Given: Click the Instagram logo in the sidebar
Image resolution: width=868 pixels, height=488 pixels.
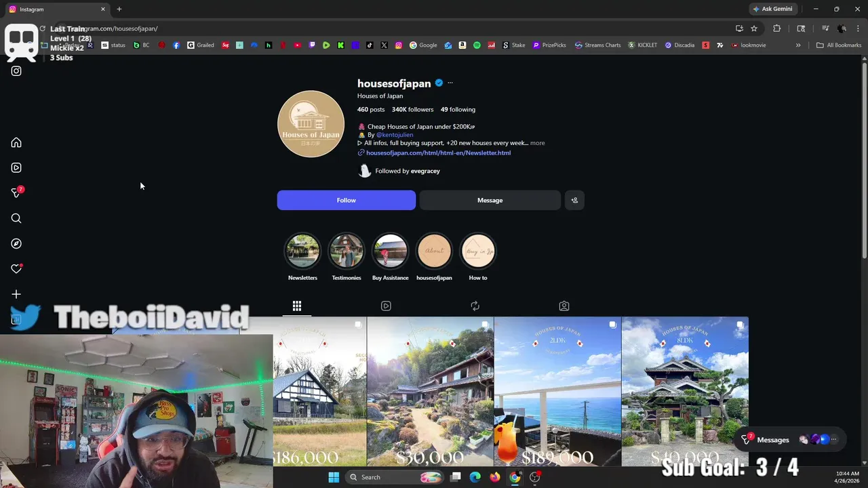Looking at the screenshot, I should pyautogui.click(x=16, y=70).
